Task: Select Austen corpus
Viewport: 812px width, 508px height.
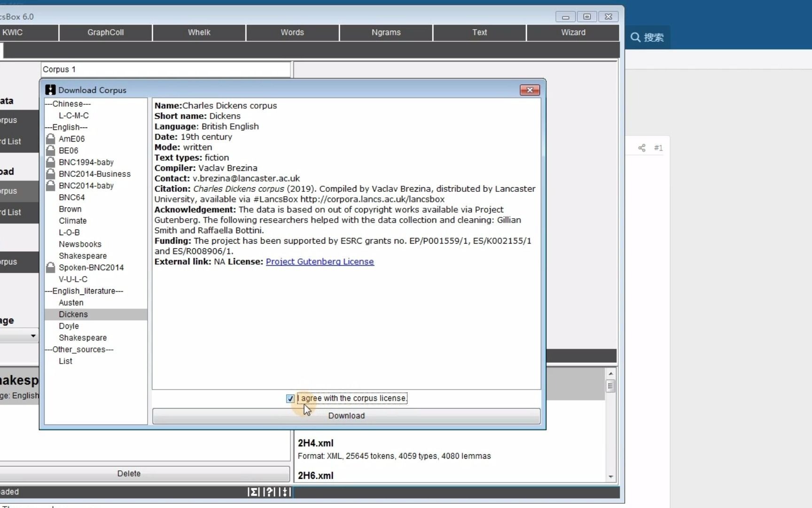Action: point(71,303)
